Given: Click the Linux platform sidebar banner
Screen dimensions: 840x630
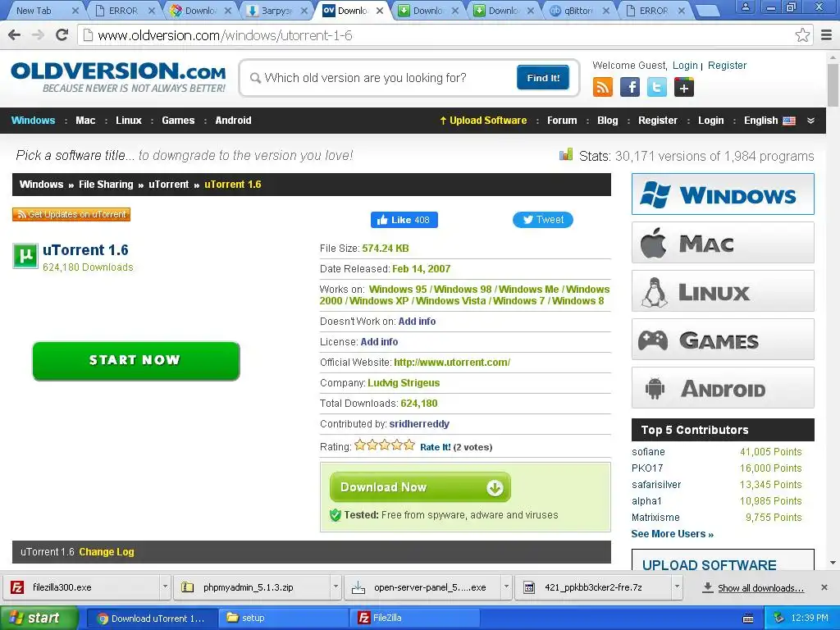Looking at the screenshot, I should pyautogui.click(x=723, y=291).
